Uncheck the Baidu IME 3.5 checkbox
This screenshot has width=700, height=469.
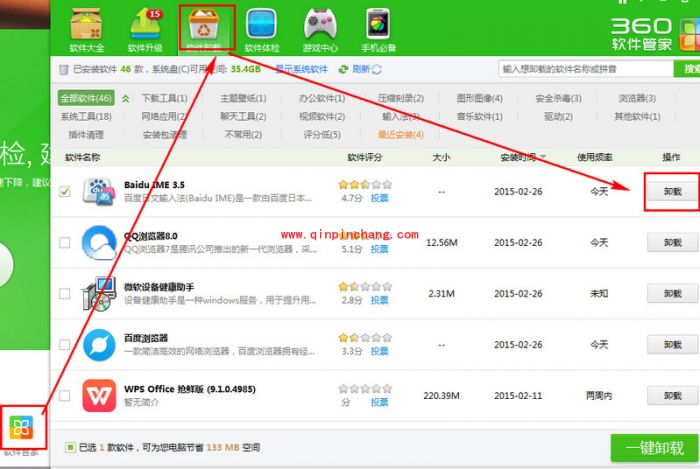point(65,192)
